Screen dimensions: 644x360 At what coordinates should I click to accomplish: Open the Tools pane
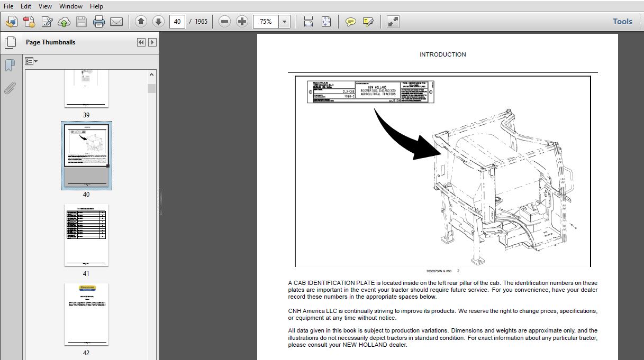(622, 22)
